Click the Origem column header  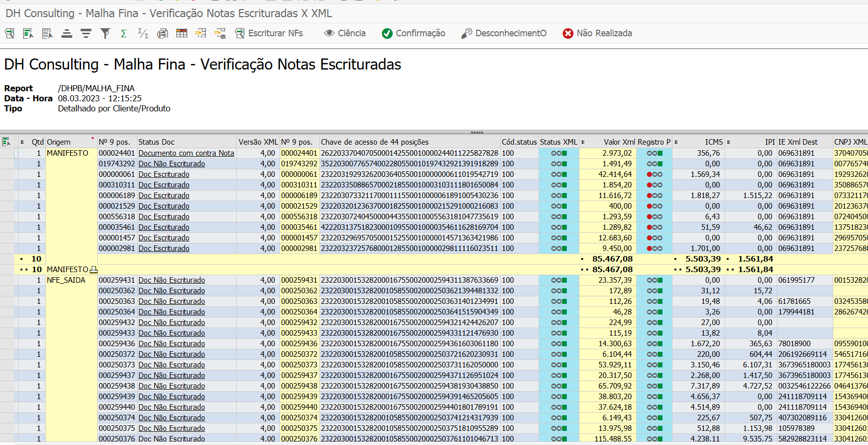[x=71, y=142]
